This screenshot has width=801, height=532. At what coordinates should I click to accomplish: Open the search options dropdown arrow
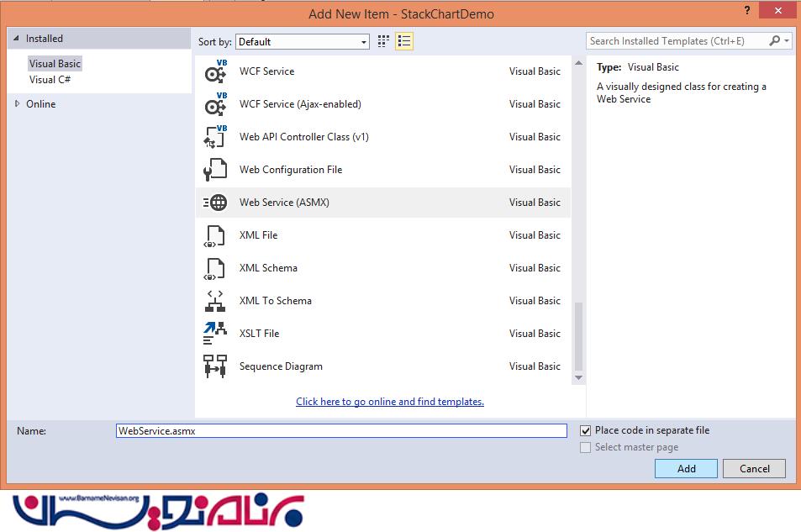[x=787, y=41]
